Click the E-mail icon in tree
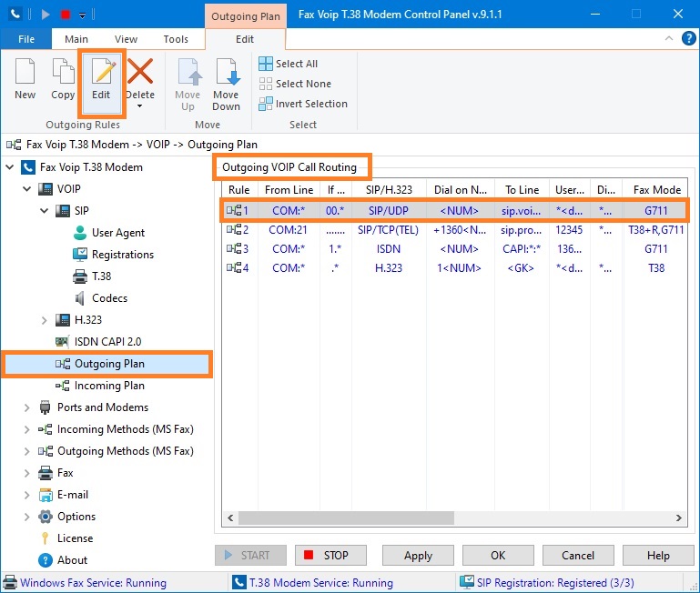The width and height of the screenshot is (700, 593). [x=46, y=495]
